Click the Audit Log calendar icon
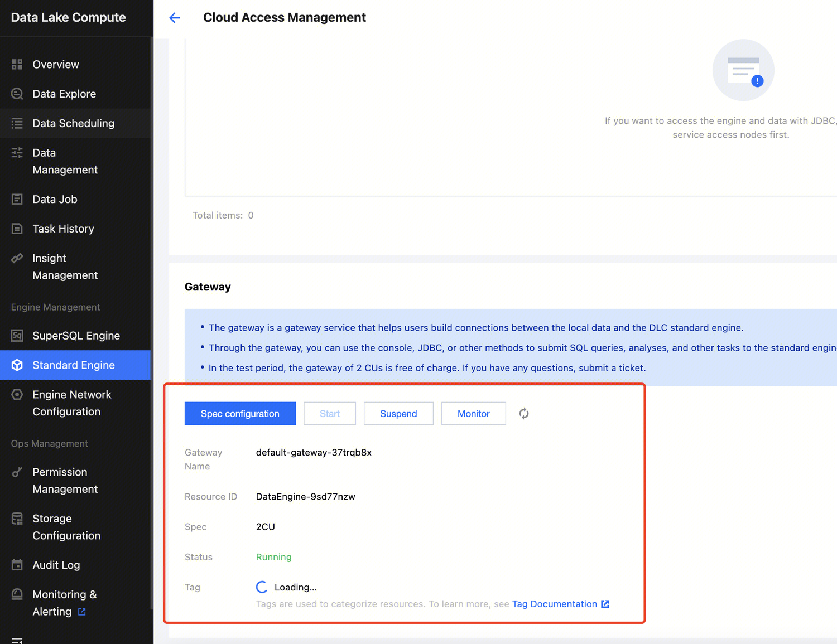837x644 pixels. pos(17,565)
